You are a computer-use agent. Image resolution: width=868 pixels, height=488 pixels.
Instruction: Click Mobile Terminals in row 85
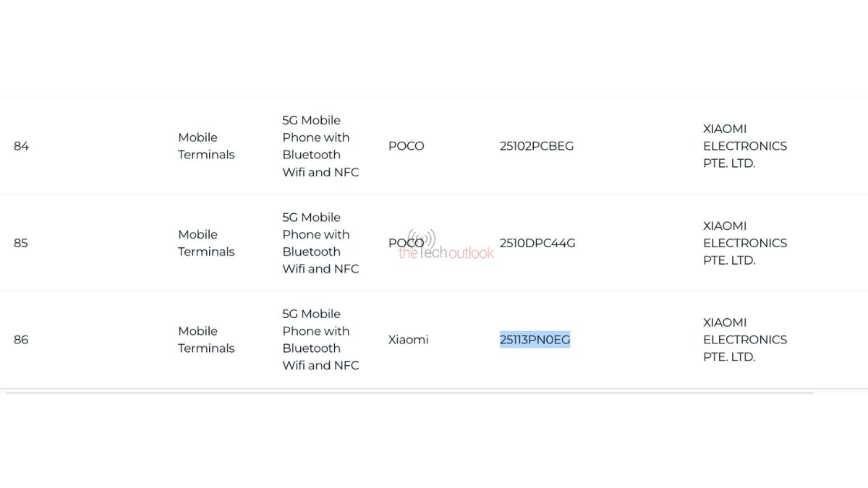[206, 243]
